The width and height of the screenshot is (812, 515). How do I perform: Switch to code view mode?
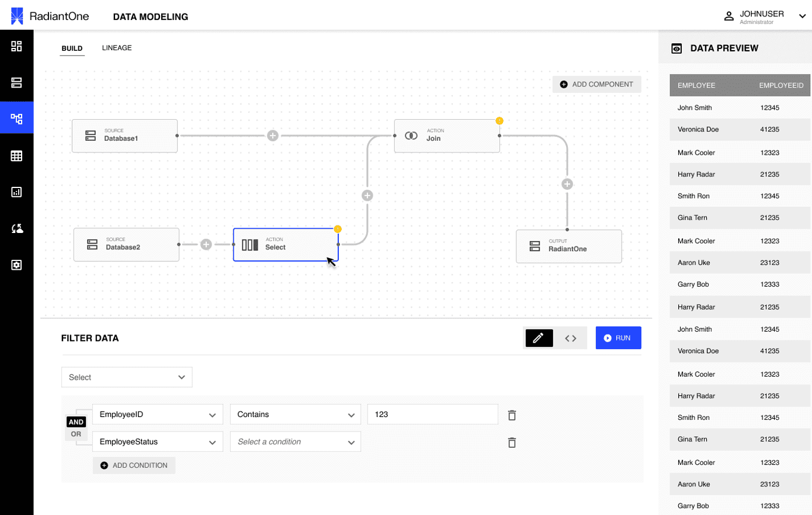coord(570,338)
